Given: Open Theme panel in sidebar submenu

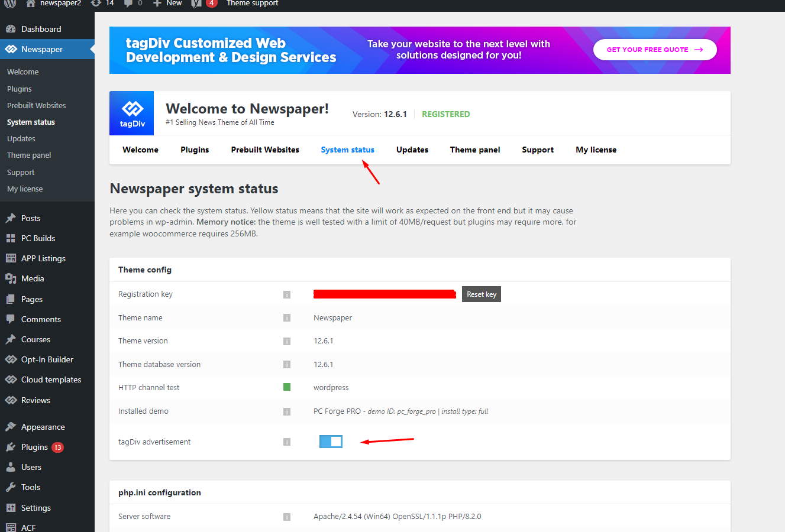Looking at the screenshot, I should coord(29,155).
